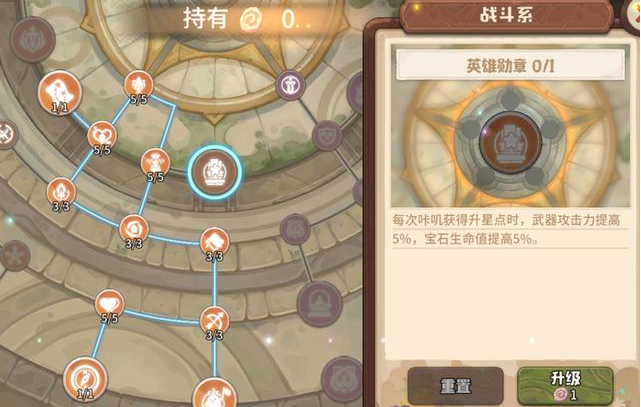Select the heart skill node marked 5/5

109,305
